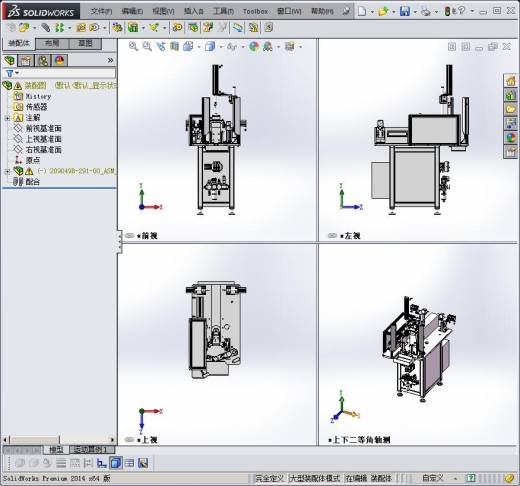
Task: Open the tree filter funnel dropdown
Action: pyautogui.click(x=12, y=73)
